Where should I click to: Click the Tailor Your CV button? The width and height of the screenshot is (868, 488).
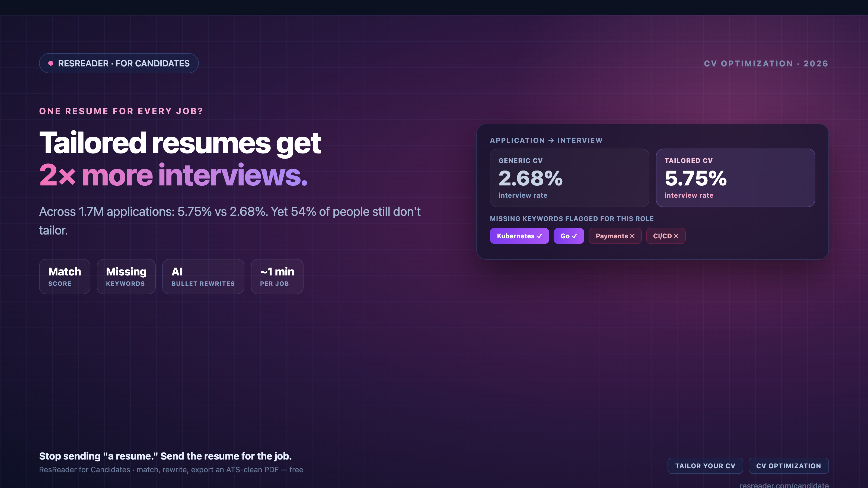point(705,466)
